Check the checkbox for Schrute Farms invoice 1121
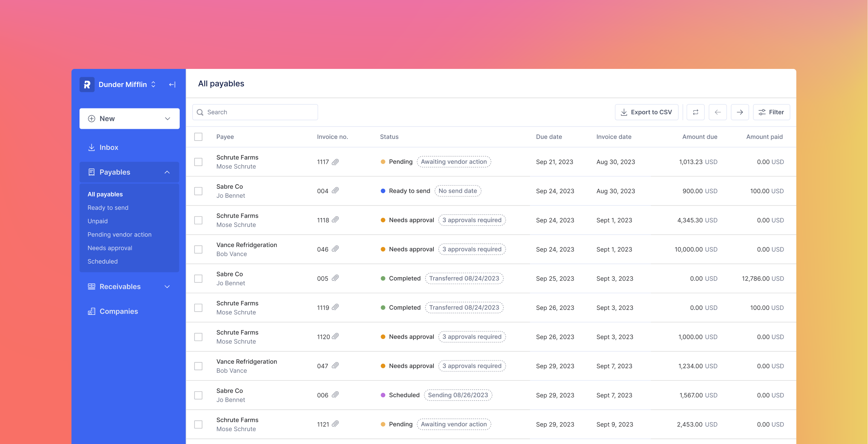The width and height of the screenshot is (868, 444). tap(198, 424)
